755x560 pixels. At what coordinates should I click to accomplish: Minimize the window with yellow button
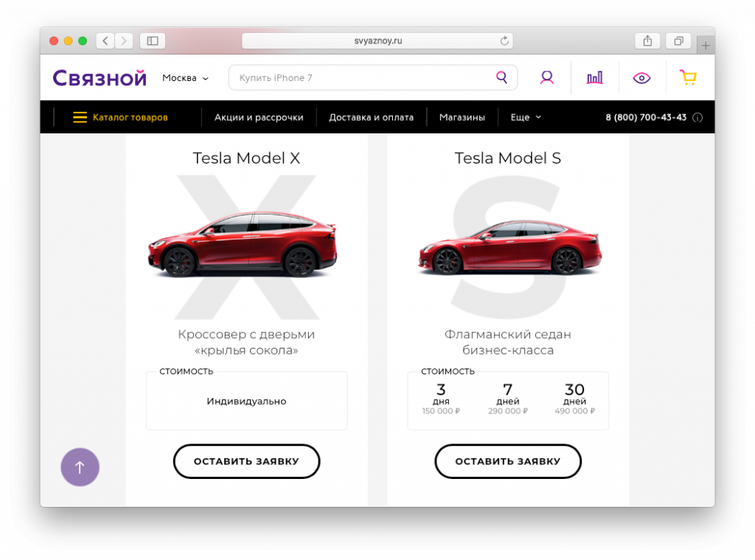tap(69, 41)
